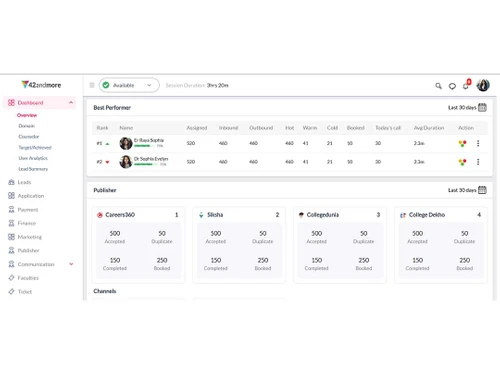Click the Collegedunia logo icon
Viewport: 500px width, 375px height.
tap(301, 215)
